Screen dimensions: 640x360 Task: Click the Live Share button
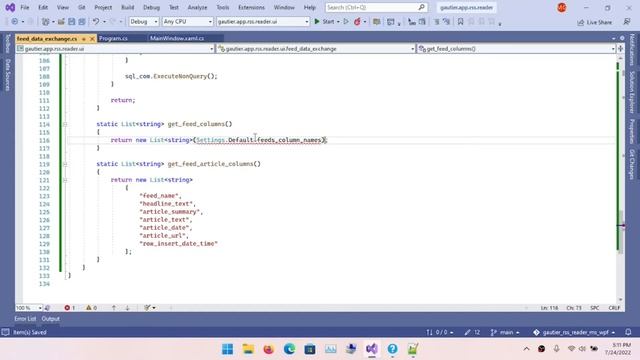(x=594, y=22)
